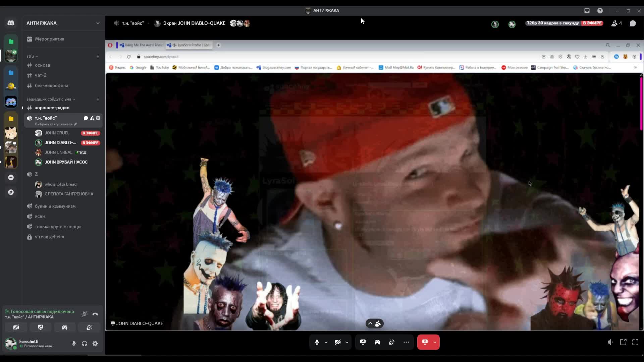Mute microphone in Farechetti user panel
This screenshot has height=362, width=644.
point(74,344)
